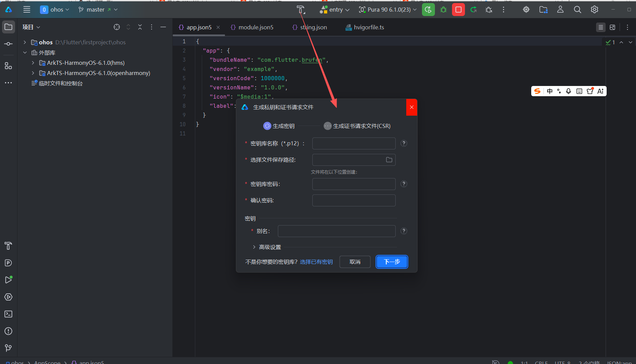Collapse the 外部库 tree node
The image size is (636, 364).
pos(25,53)
